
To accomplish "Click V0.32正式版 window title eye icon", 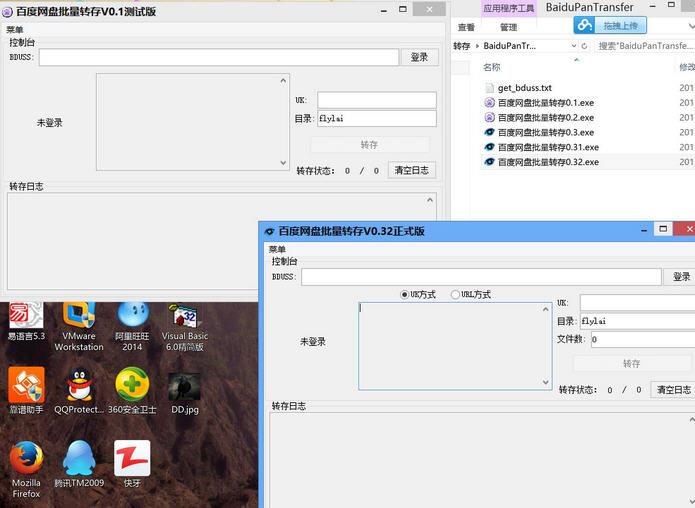I will pos(269,231).
